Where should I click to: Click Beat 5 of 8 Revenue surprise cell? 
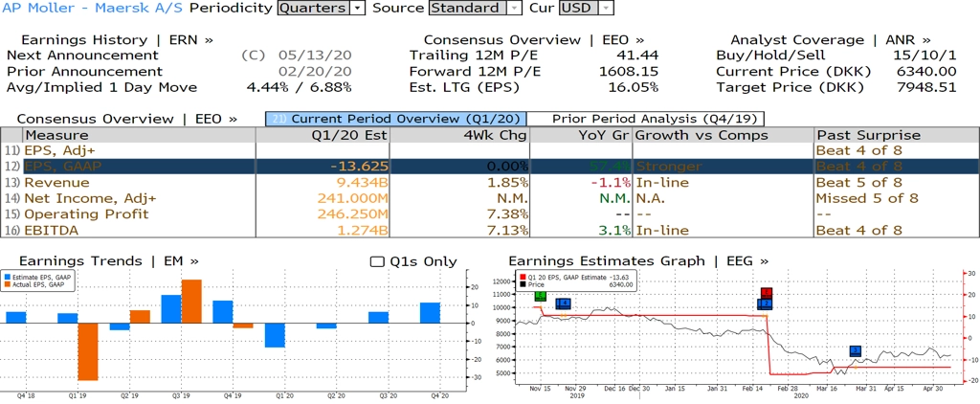(x=859, y=183)
